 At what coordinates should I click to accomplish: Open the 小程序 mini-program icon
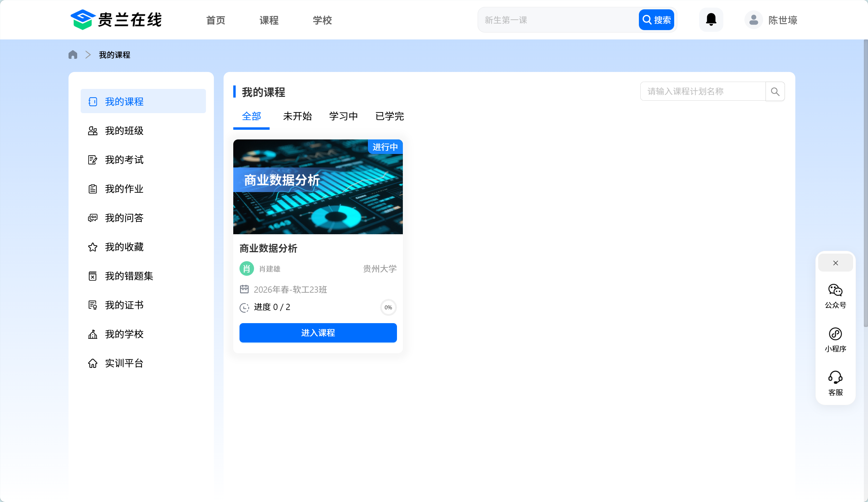click(835, 334)
